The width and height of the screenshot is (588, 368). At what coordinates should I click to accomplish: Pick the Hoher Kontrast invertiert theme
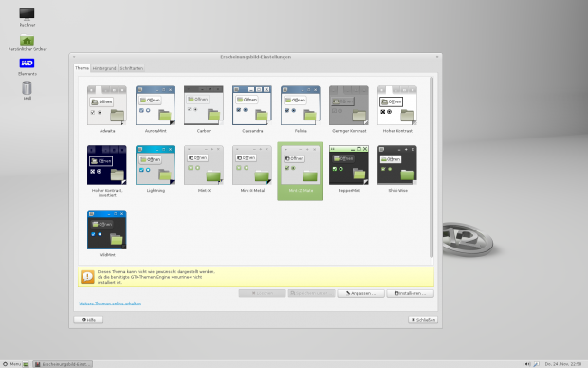tap(107, 165)
